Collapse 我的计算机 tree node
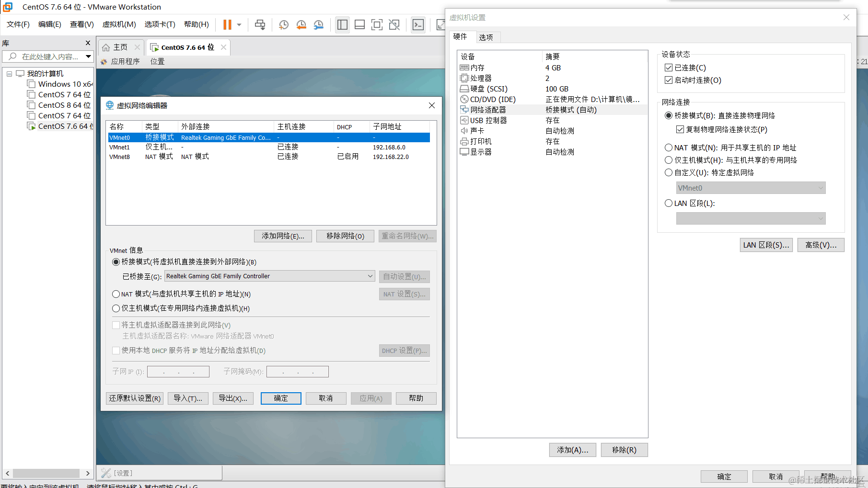 [9, 74]
